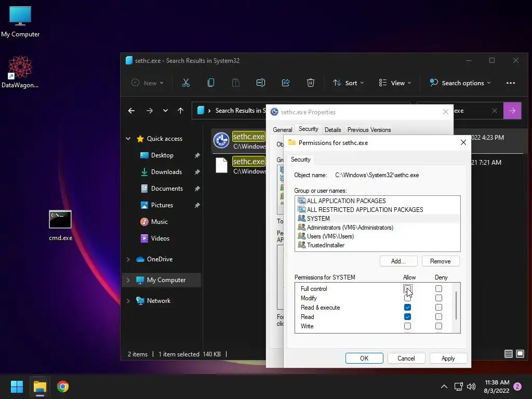
Task: Uncheck Allow Read & execute for SYSTEM
Action: coord(407,308)
